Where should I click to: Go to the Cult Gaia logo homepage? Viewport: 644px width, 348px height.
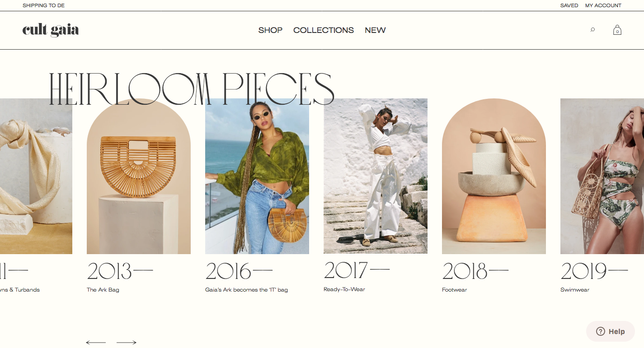[51, 30]
